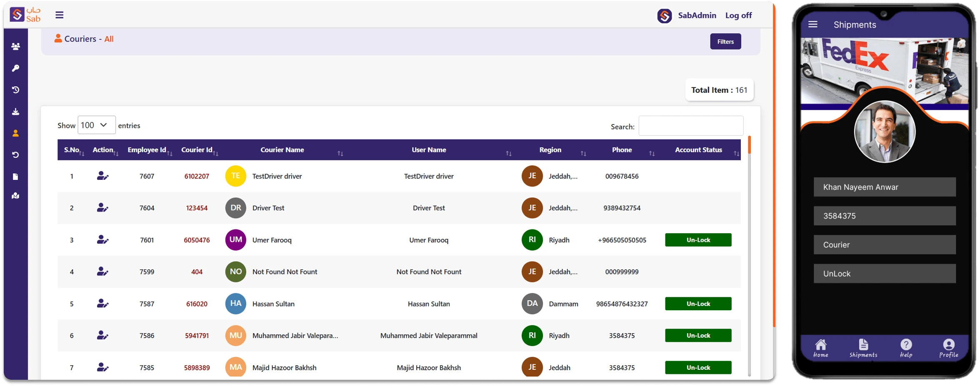Click phone number +966505050505
Viewport: 980px width, 386px height.
point(622,240)
